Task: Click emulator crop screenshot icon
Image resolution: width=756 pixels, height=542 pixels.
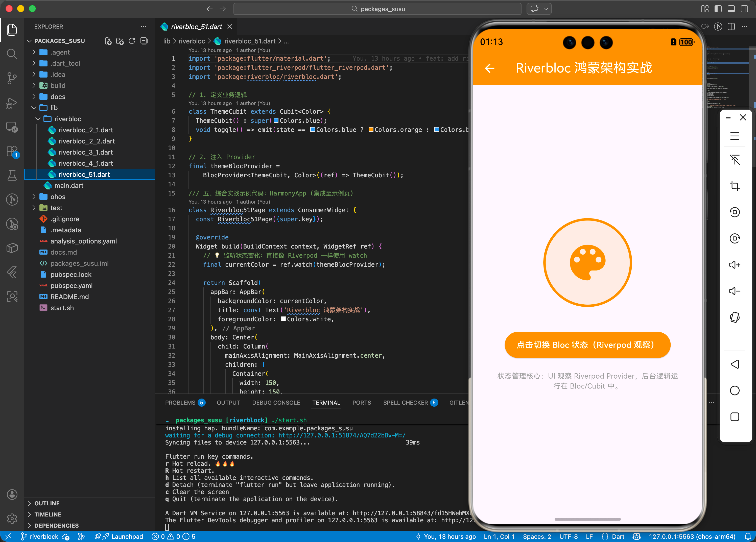Action: click(734, 186)
